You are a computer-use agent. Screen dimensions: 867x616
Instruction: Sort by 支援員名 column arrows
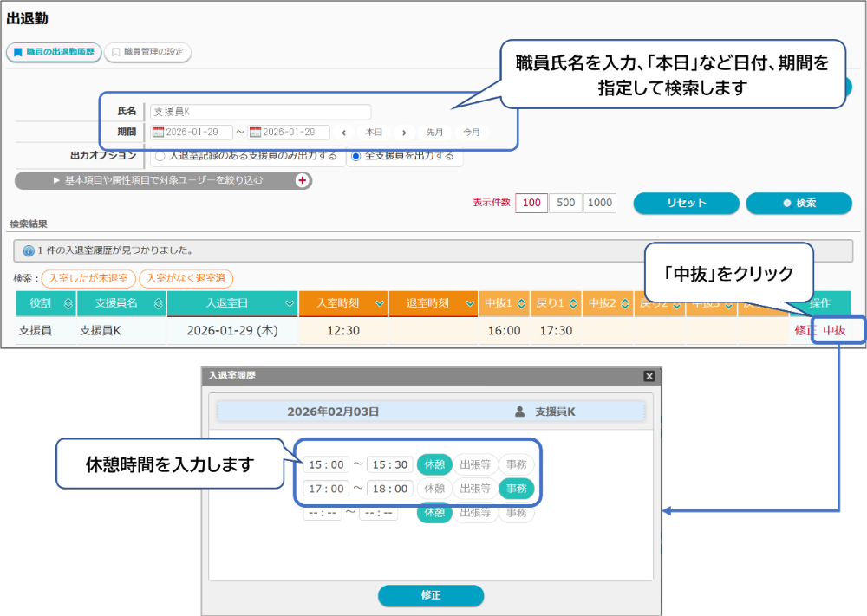tap(157, 304)
